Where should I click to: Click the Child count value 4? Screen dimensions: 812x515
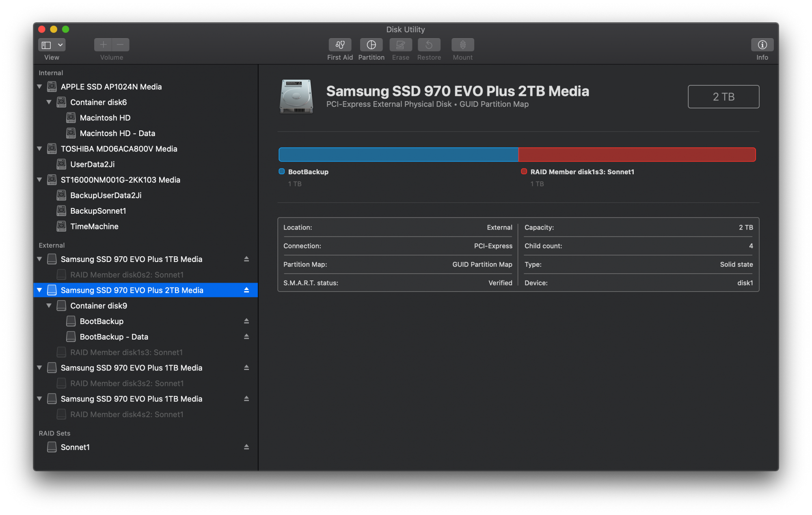(x=751, y=246)
